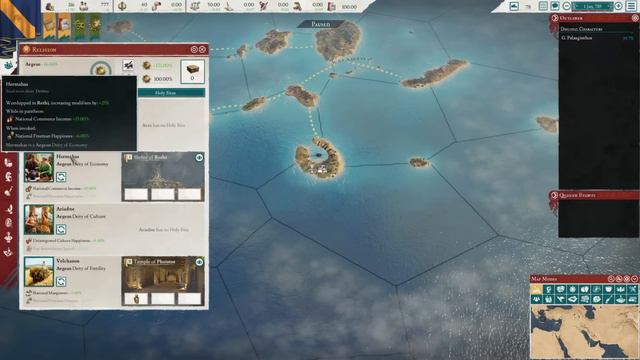Swap the Hermahas deity of Economy
The image size is (640, 360).
[61, 177]
